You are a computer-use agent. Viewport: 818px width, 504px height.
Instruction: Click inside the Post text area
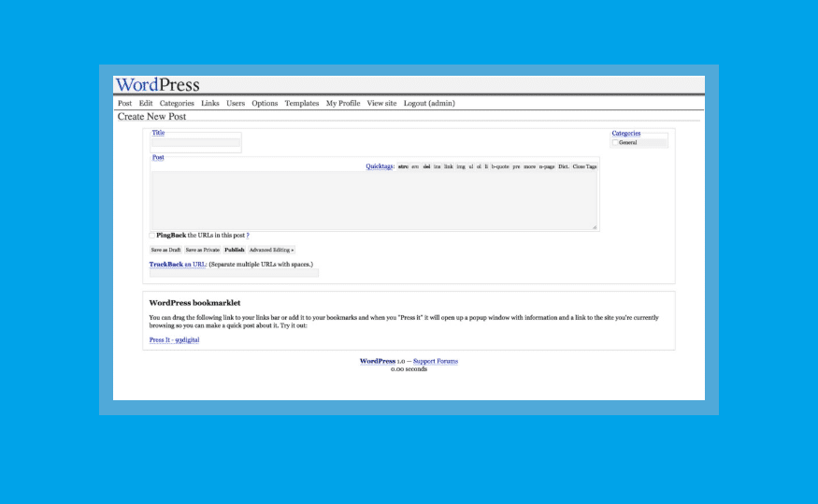click(374, 200)
